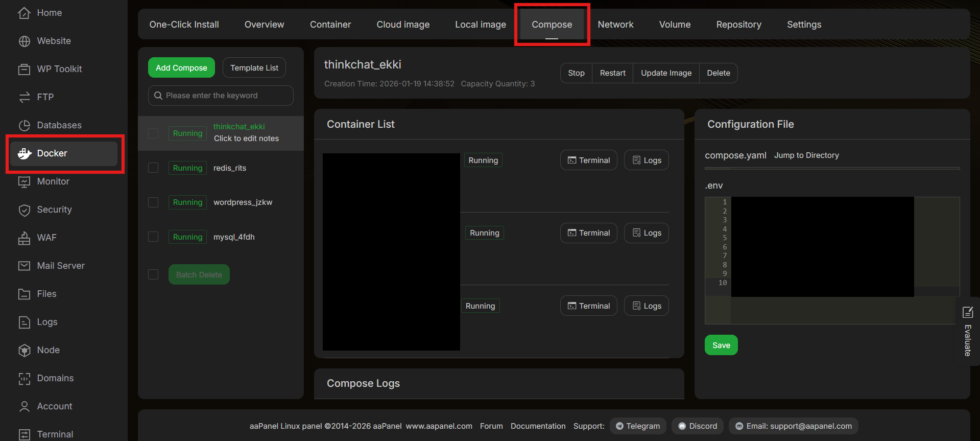This screenshot has height=441, width=980.
Task: Open the Security shield icon
Action: [24, 210]
